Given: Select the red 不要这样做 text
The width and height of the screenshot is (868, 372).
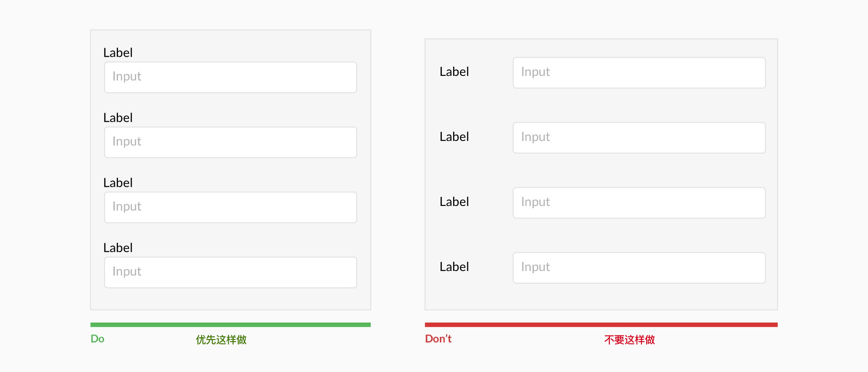Looking at the screenshot, I should [630, 339].
